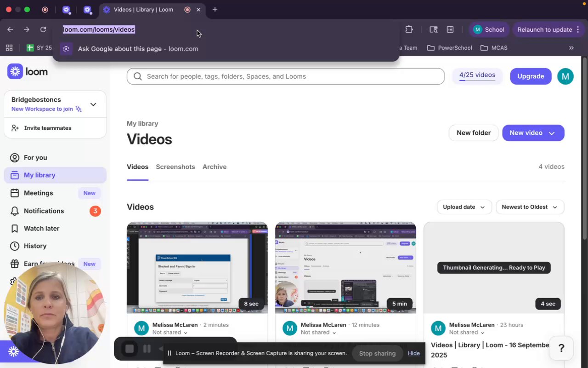588x368 pixels.
Task: Click the Upgrade button
Action: click(531, 76)
